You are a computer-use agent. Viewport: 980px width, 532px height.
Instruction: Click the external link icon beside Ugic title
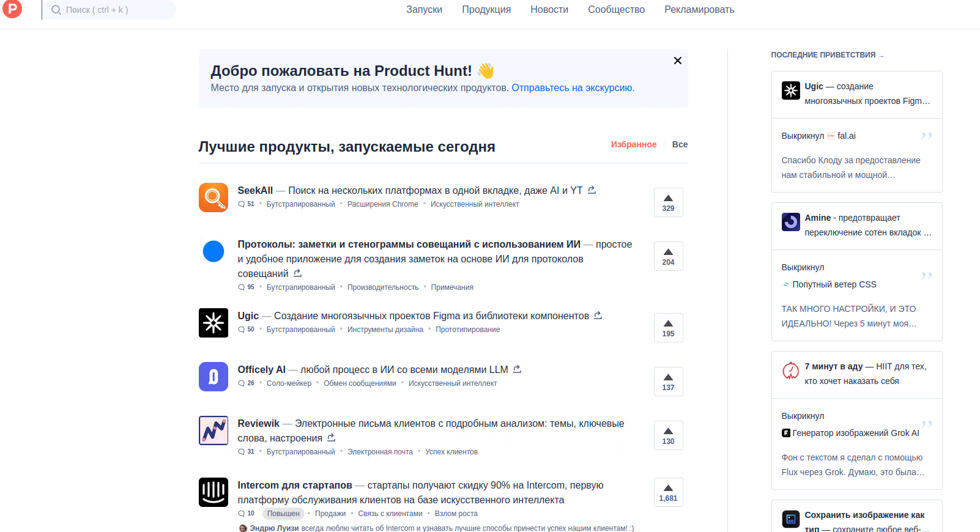pyautogui.click(x=598, y=316)
